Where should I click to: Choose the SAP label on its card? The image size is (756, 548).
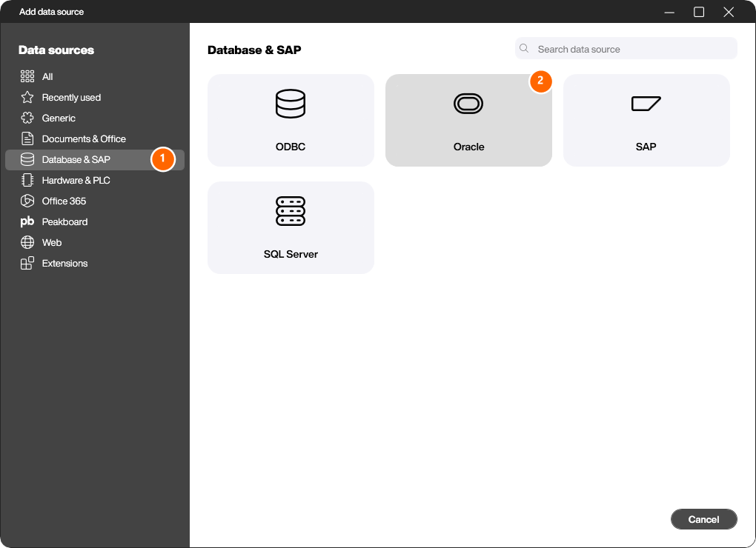(646, 147)
